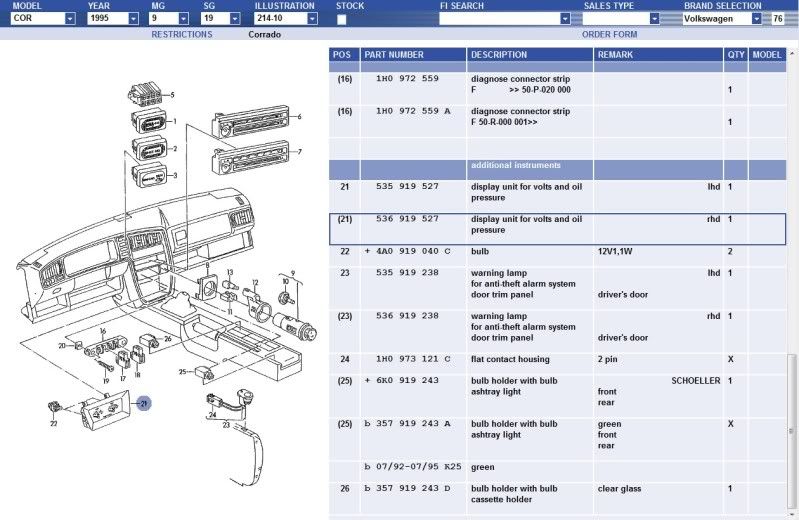Open the ORDER FORM link

coord(609,34)
